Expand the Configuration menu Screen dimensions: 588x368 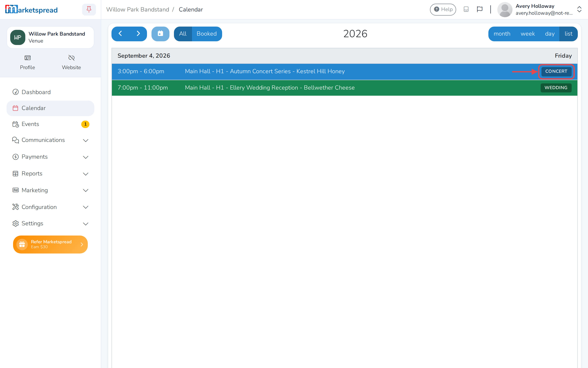[x=50, y=207]
